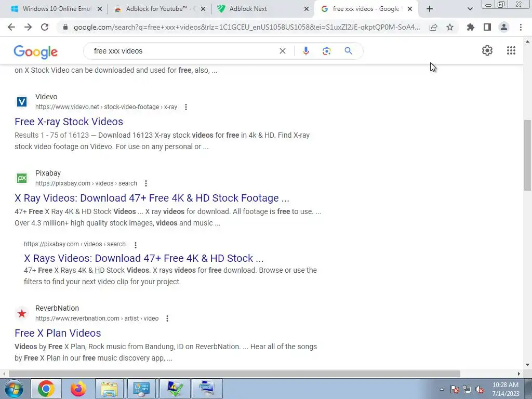Toggle the browser side panel
The width and height of the screenshot is (532, 399).
(x=487, y=27)
